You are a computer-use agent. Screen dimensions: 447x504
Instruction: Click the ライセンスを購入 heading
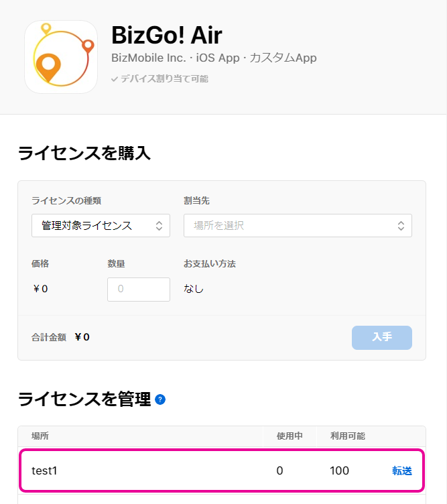pyautogui.click(x=84, y=153)
